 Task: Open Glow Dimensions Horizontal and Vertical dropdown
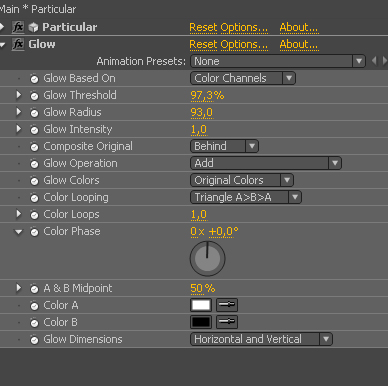coord(261,339)
